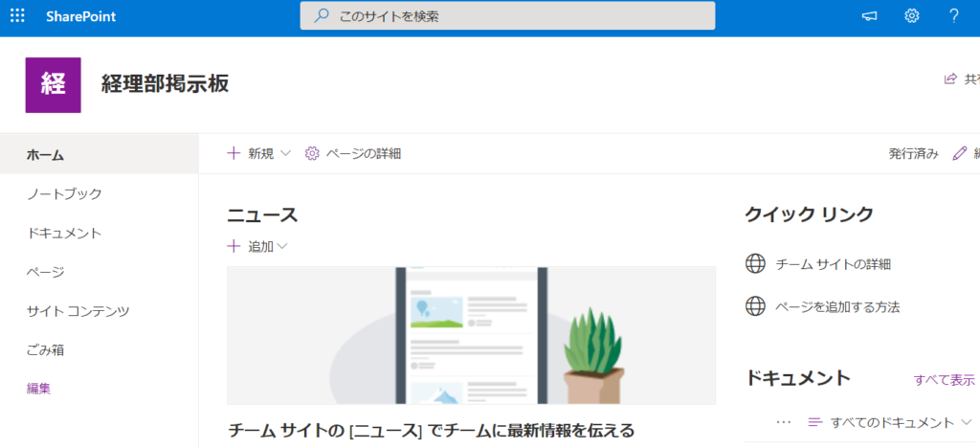Open the help question mark icon

click(x=954, y=16)
